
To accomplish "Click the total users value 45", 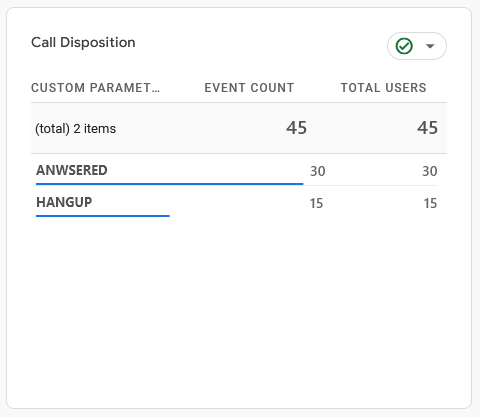I will tap(427, 128).
